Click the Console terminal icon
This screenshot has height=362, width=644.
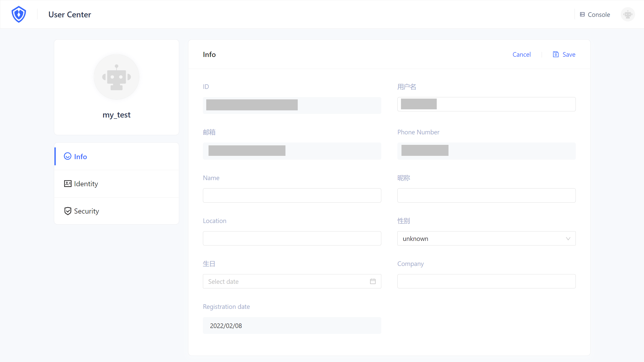(x=582, y=15)
